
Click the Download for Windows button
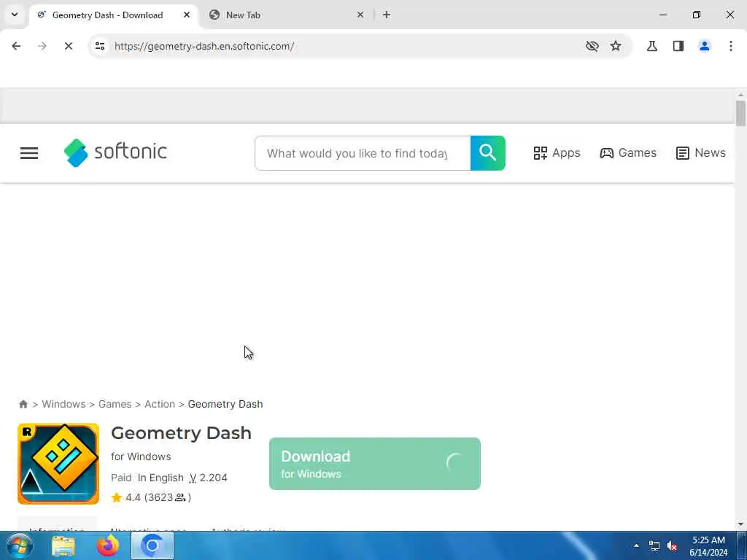pyautogui.click(x=374, y=463)
